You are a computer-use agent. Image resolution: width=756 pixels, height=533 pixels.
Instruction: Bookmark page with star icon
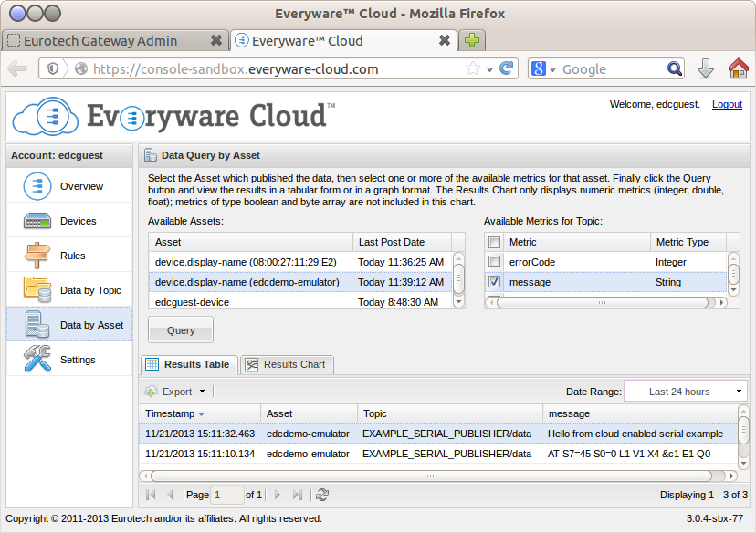473,68
